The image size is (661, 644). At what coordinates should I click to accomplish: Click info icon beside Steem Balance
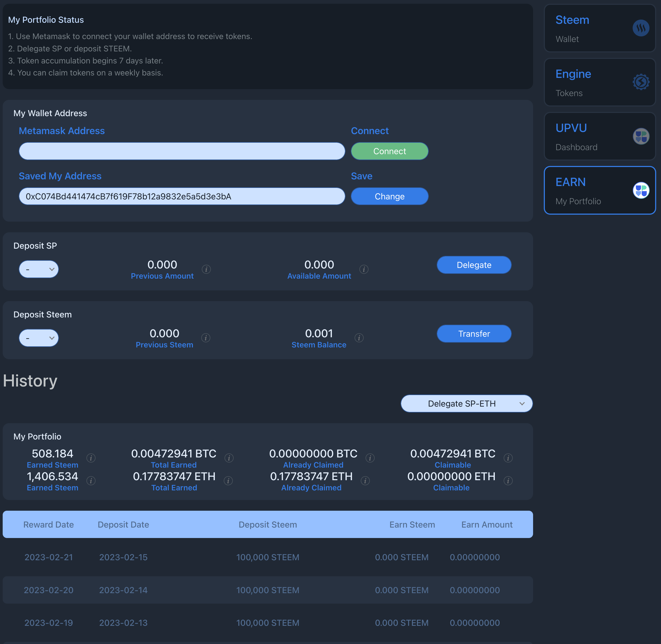coord(359,338)
